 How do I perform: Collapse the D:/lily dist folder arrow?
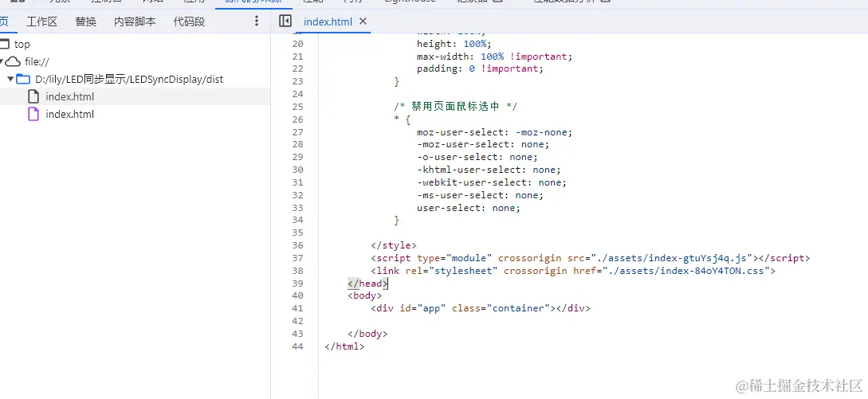pos(10,79)
